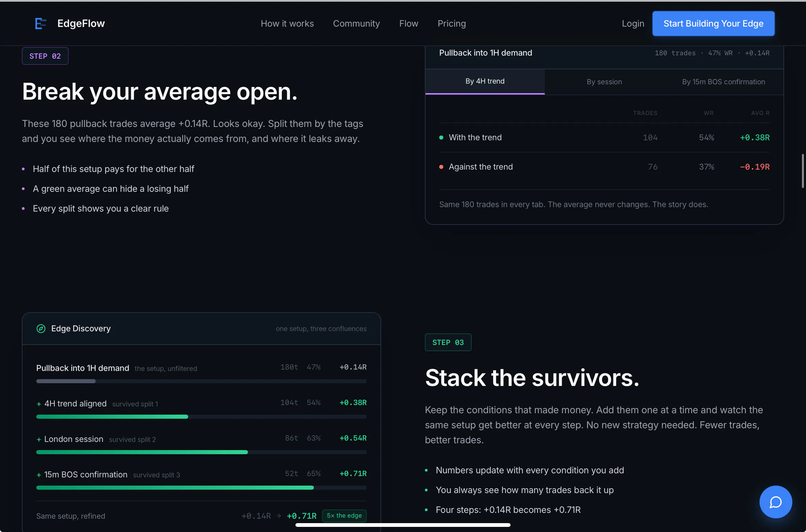The width and height of the screenshot is (806, 532).
Task: Click the 'Stack the survivors.' heading
Action: coord(532,378)
